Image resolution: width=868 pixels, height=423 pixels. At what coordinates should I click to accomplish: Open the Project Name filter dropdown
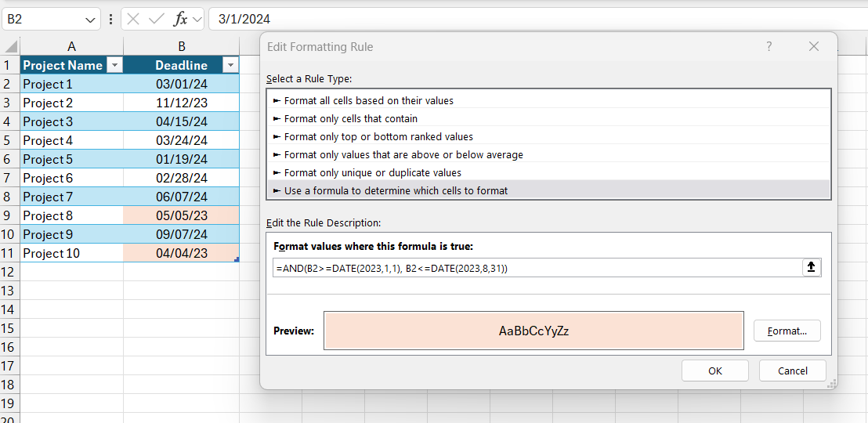114,65
